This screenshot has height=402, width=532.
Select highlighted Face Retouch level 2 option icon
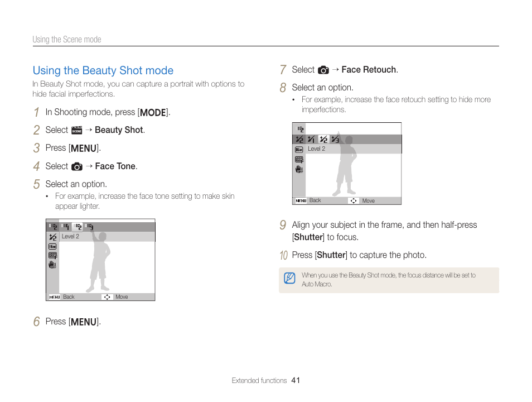(x=323, y=140)
